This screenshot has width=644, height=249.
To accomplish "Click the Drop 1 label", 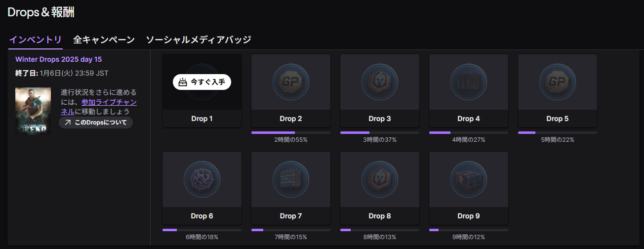I will pyautogui.click(x=201, y=119).
